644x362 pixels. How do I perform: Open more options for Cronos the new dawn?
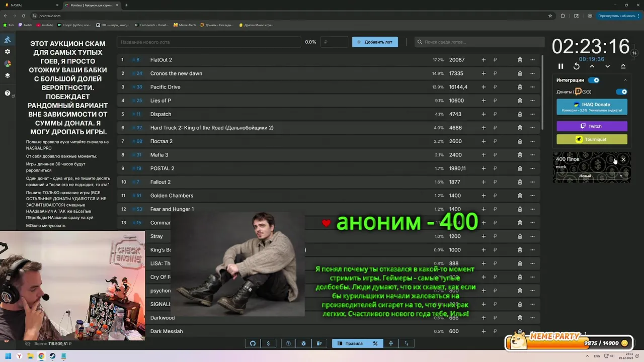pyautogui.click(x=532, y=73)
